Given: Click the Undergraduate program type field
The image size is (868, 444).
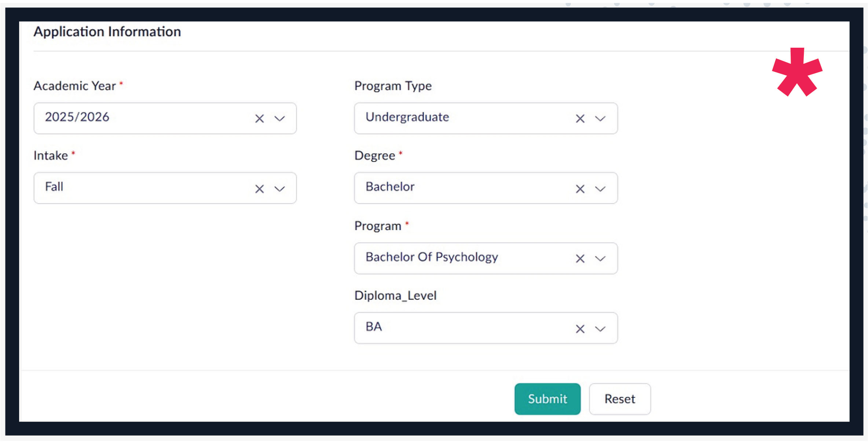Looking at the screenshot, I should (458, 118).
